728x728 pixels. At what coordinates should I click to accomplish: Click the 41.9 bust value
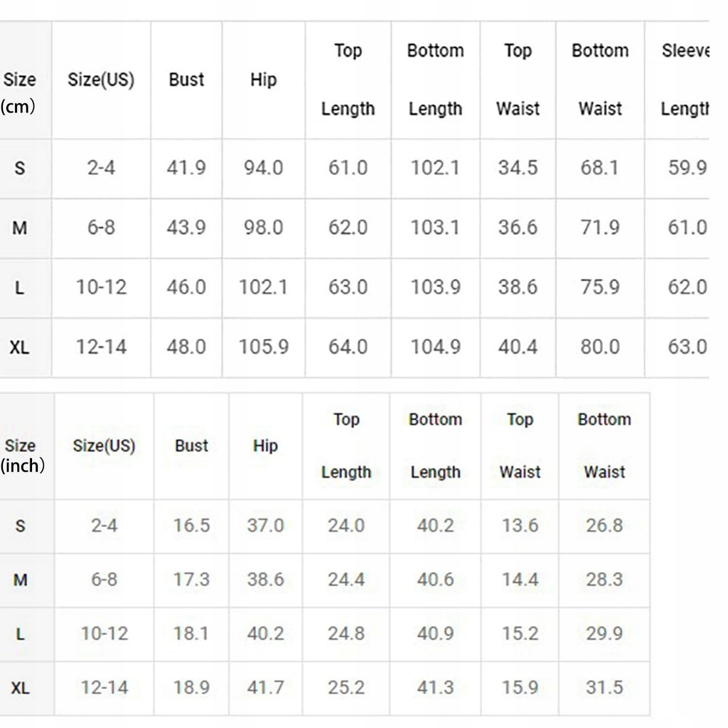point(186,168)
